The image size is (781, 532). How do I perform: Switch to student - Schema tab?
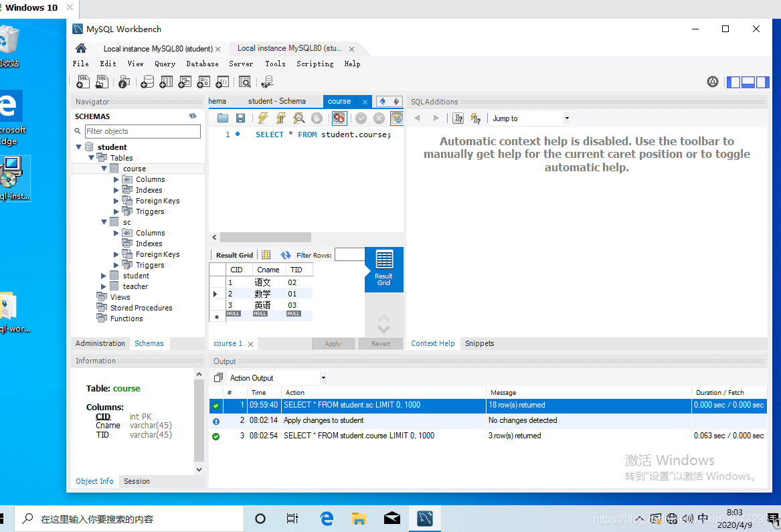(277, 101)
